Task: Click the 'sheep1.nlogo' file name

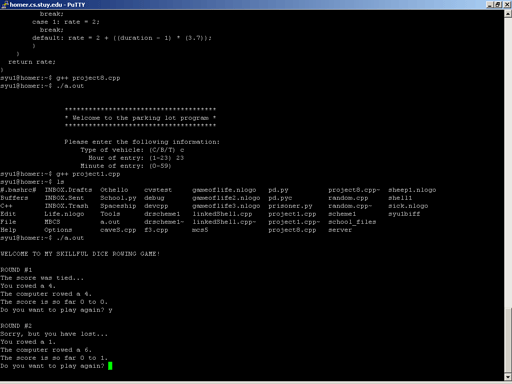Action: click(412, 190)
